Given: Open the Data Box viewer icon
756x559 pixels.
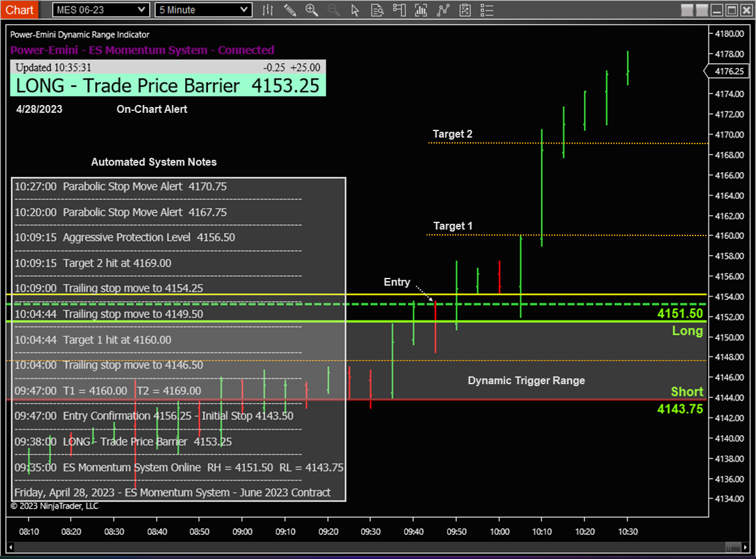Looking at the screenshot, I should [377, 10].
